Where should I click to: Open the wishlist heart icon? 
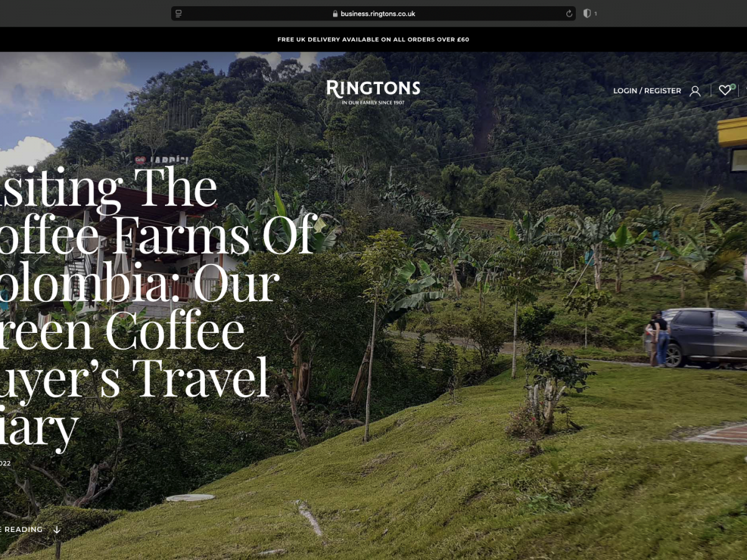point(725,91)
